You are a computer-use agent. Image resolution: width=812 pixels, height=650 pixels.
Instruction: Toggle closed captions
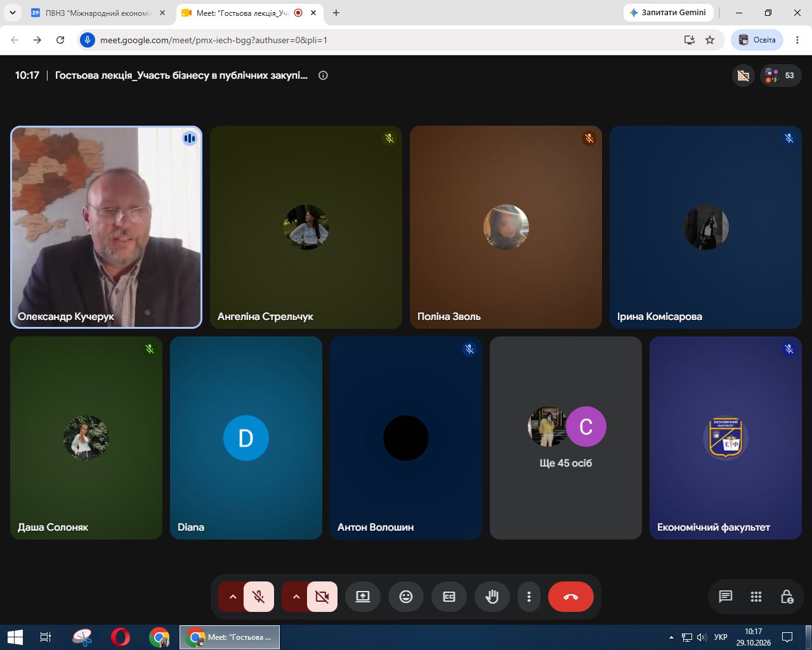coord(449,597)
